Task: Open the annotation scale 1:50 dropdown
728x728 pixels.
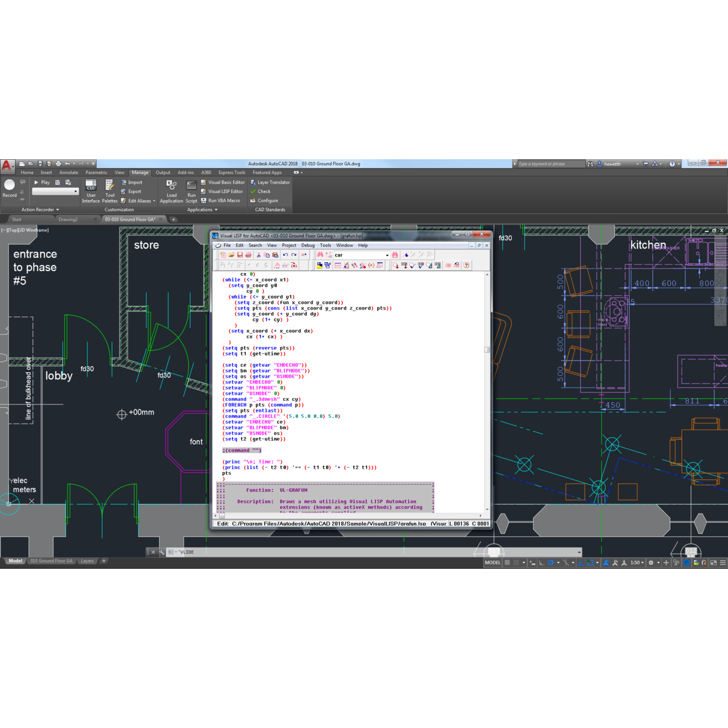Action: tap(637, 562)
